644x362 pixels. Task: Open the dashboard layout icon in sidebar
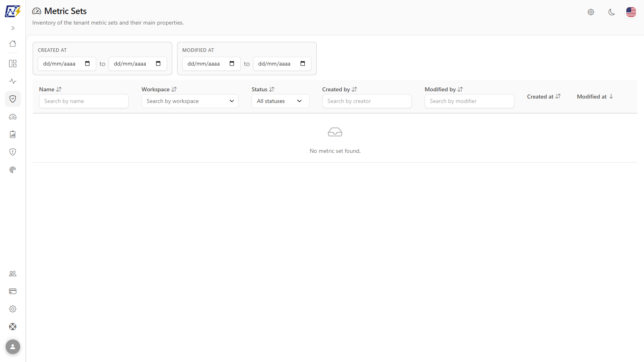coord(13,64)
